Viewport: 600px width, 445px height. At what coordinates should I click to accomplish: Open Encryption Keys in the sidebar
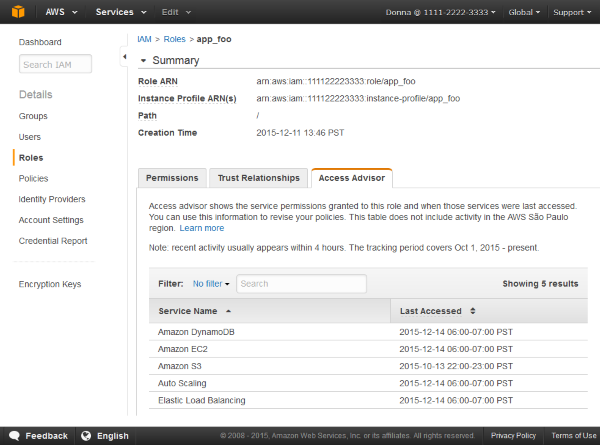[50, 284]
